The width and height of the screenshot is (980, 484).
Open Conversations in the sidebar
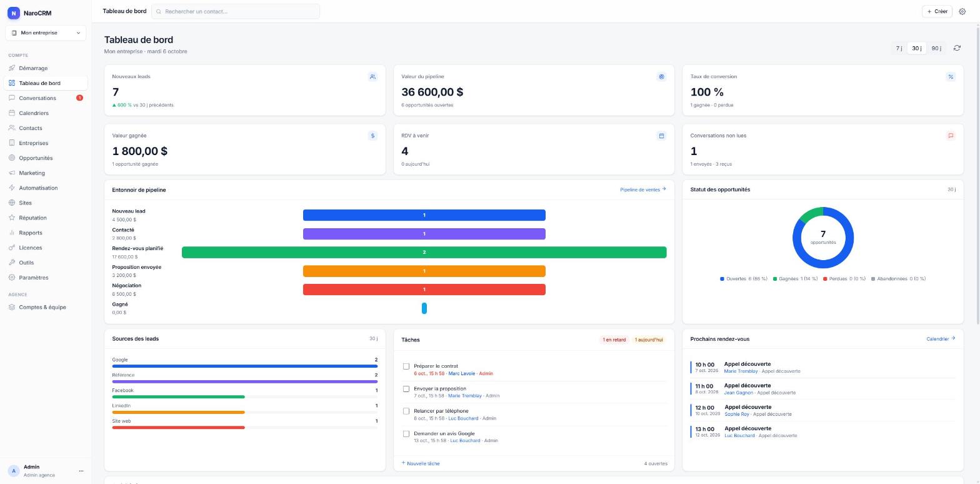(46, 98)
